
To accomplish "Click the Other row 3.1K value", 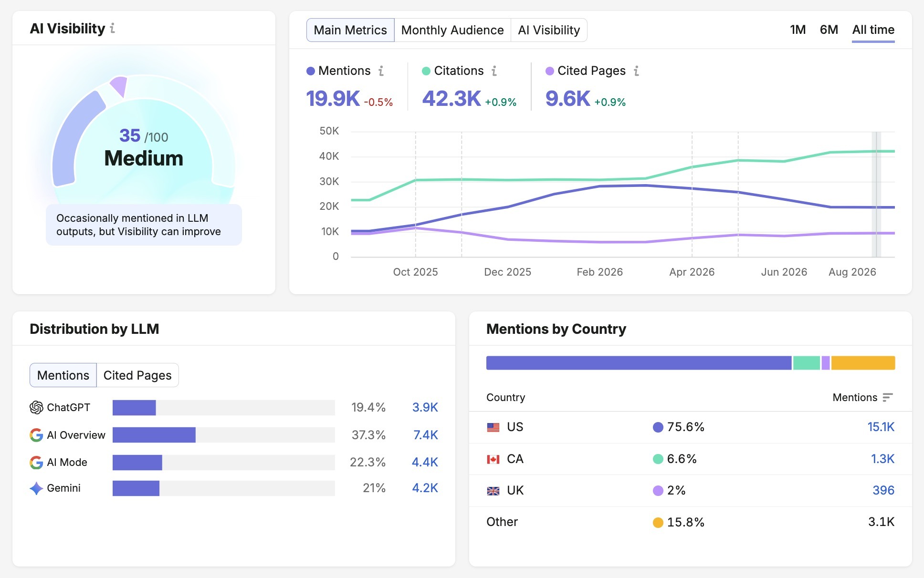I will pos(881,522).
